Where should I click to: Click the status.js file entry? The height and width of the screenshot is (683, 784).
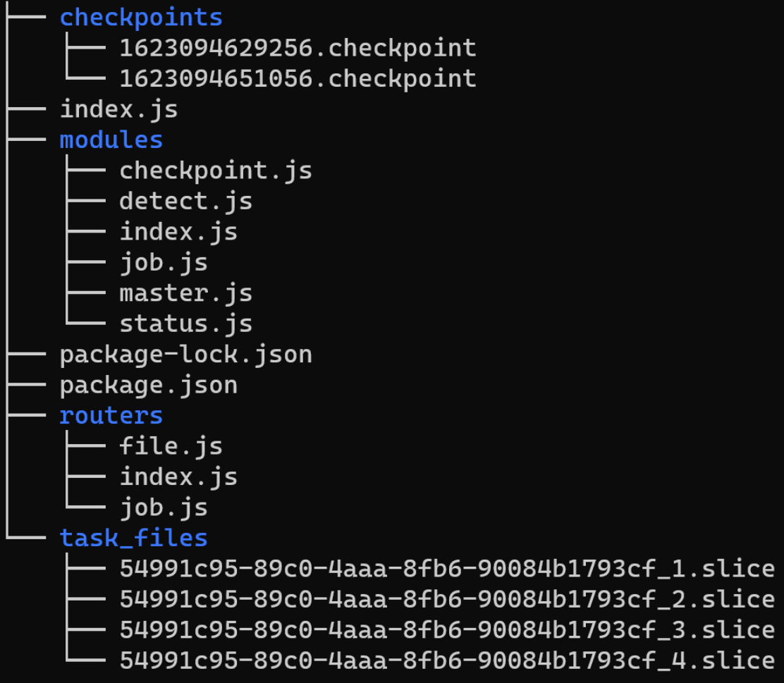point(185,324)
